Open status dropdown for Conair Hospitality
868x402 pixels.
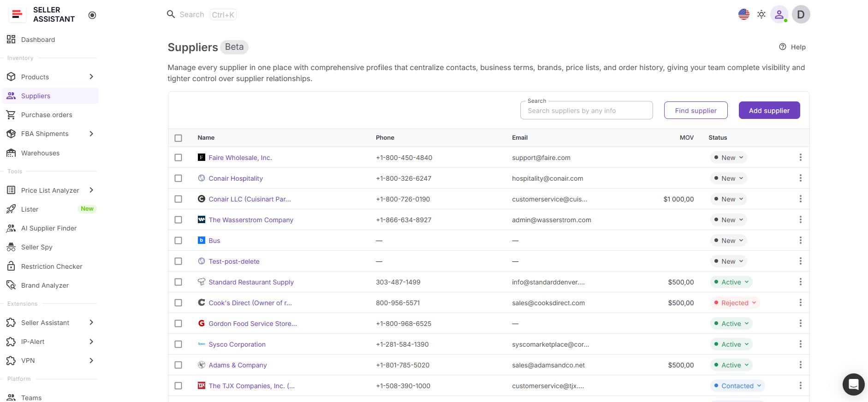[729, 178]
